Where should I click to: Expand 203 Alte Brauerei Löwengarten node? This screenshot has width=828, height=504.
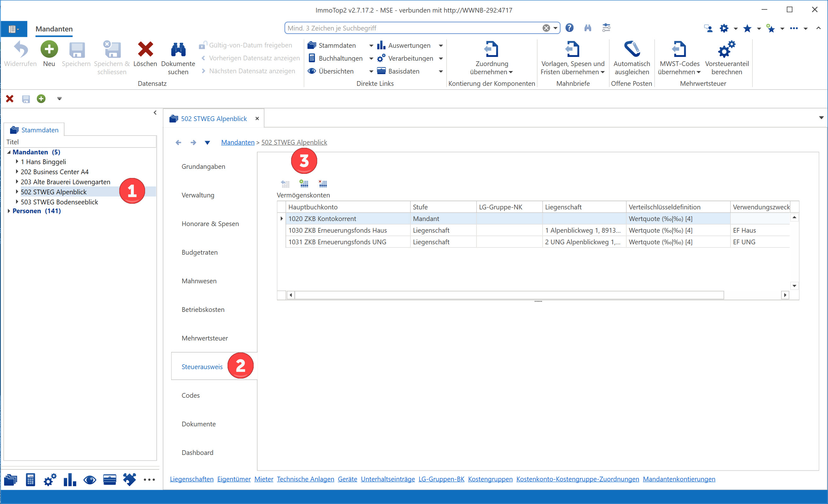17,182
